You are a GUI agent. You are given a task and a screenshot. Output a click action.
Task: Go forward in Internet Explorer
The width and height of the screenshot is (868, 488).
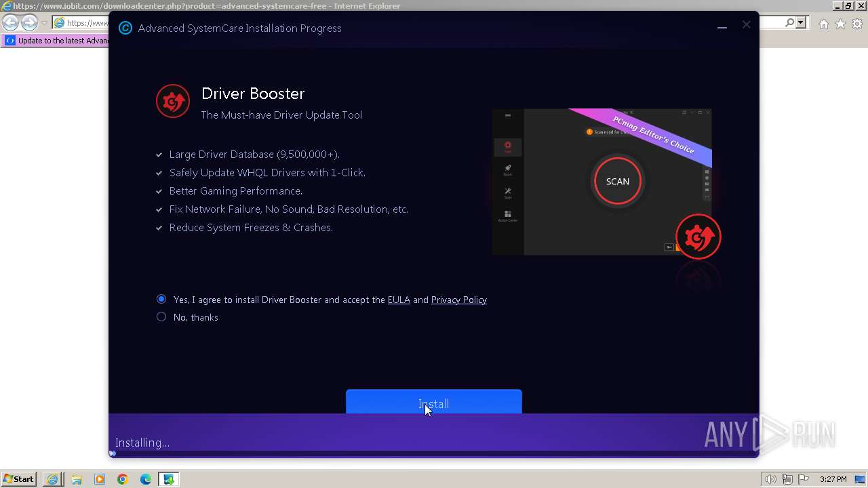pyautogui.click(x=29, y=23)
